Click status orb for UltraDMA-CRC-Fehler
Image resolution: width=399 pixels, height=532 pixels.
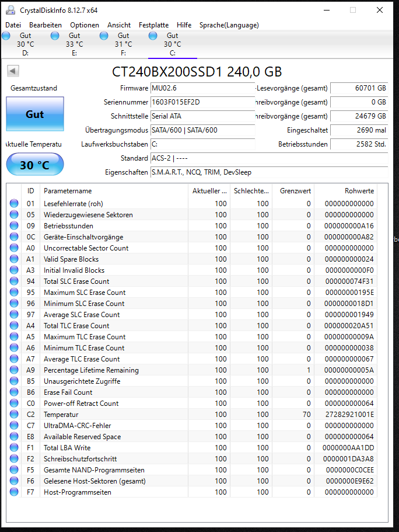(x=14, y=426)
